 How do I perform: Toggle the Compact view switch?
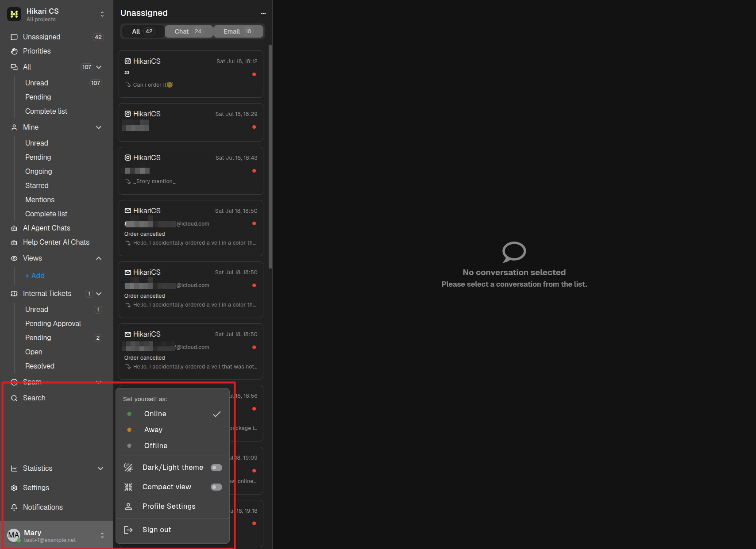tap(216, 487)
